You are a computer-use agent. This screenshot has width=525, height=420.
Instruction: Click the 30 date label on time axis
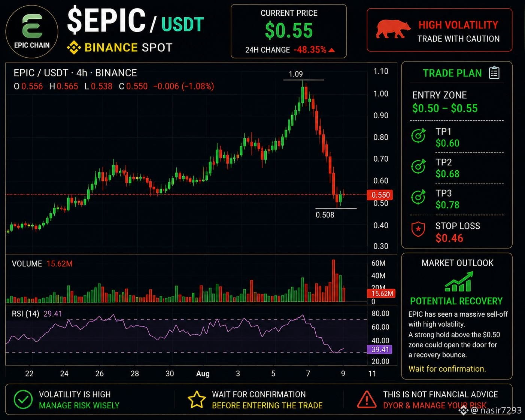click(x=170, y=374)
